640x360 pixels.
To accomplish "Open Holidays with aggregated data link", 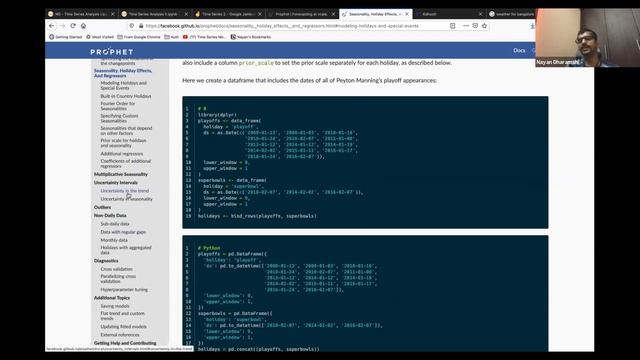I will pos(126,250).
